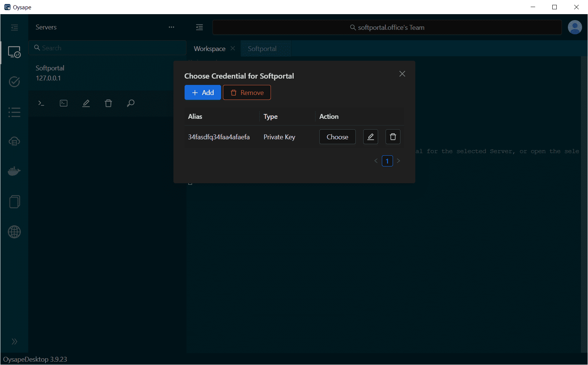Open the Servers panel more options menu
The height and width of the screenshot is (365, 588).
coord(171,27)
